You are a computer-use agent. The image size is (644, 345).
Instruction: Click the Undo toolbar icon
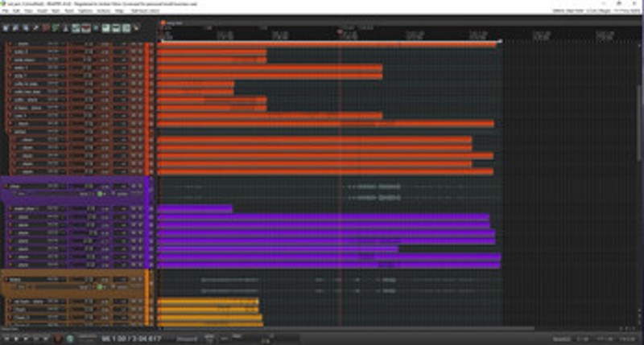point(46,28)
